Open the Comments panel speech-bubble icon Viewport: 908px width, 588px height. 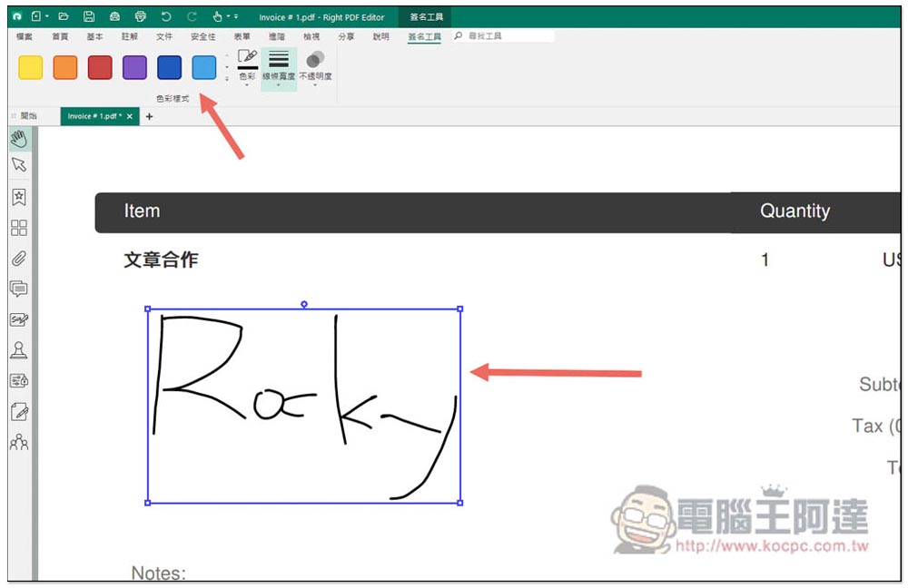(x=18, y=289)
